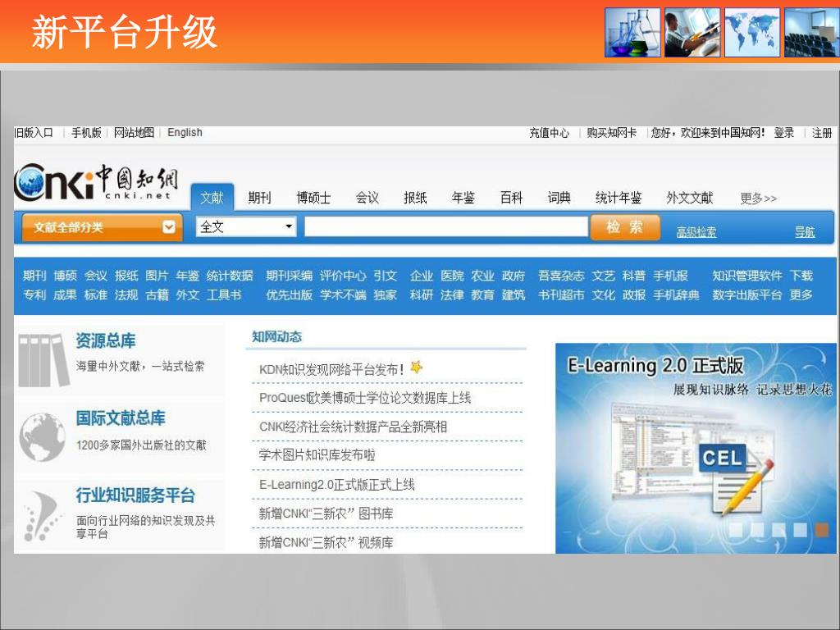
Task: Click the search keyword input box
Action: 446,226
